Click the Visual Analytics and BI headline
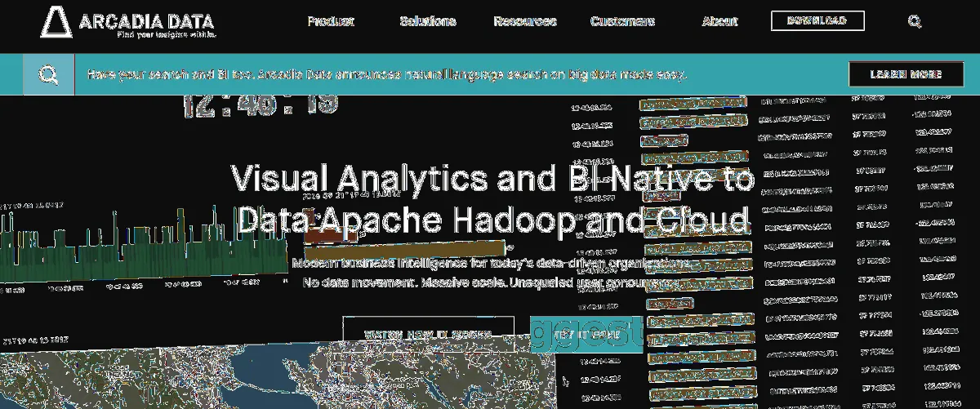 492,200
